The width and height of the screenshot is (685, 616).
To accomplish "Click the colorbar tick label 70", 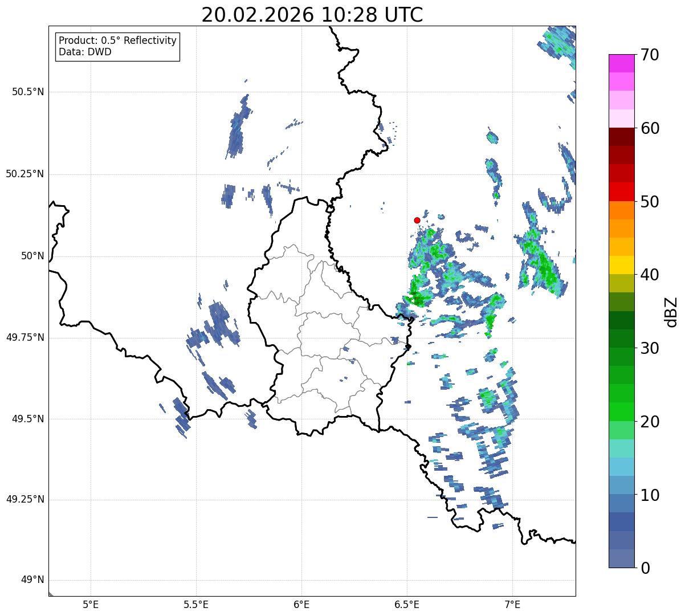I will click(x=650, y=55).
